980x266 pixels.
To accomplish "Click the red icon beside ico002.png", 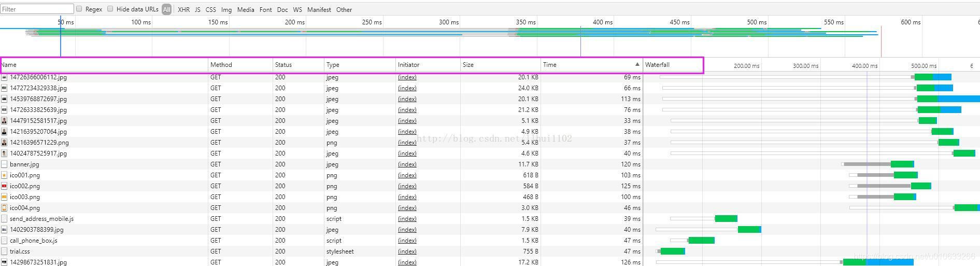I will pos(4,186).
